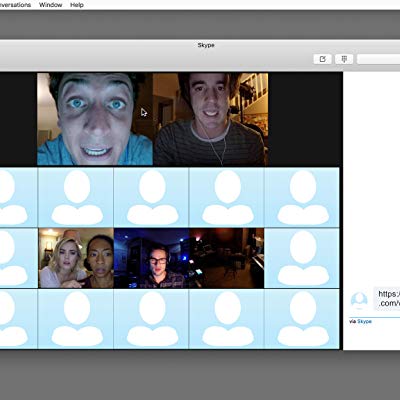The width and height of the screenshot is (400, 400).
Task: Open the Window menu
Action: (x=50, y=5)
